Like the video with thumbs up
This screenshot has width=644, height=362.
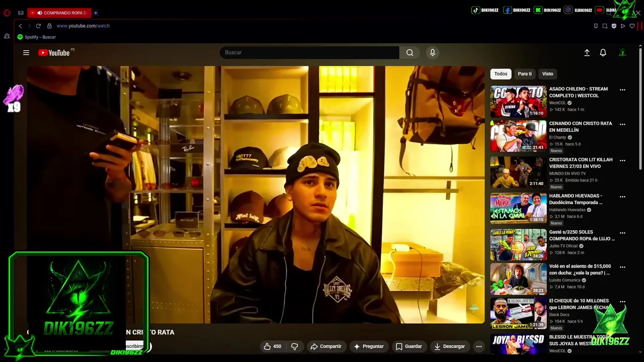[x=272, y=346]
